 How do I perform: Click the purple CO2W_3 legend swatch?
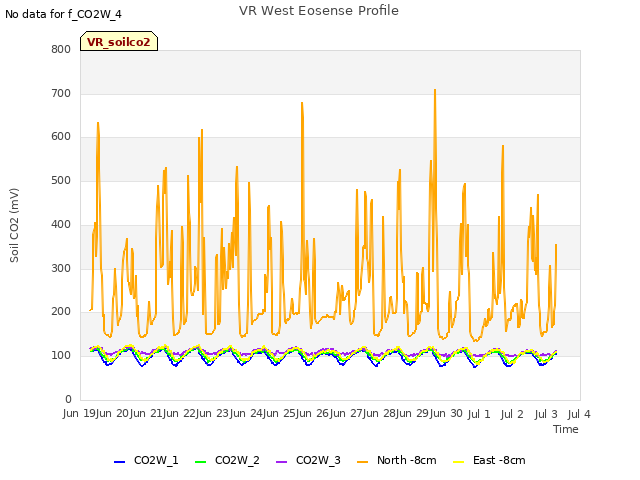tap(281, 462)
